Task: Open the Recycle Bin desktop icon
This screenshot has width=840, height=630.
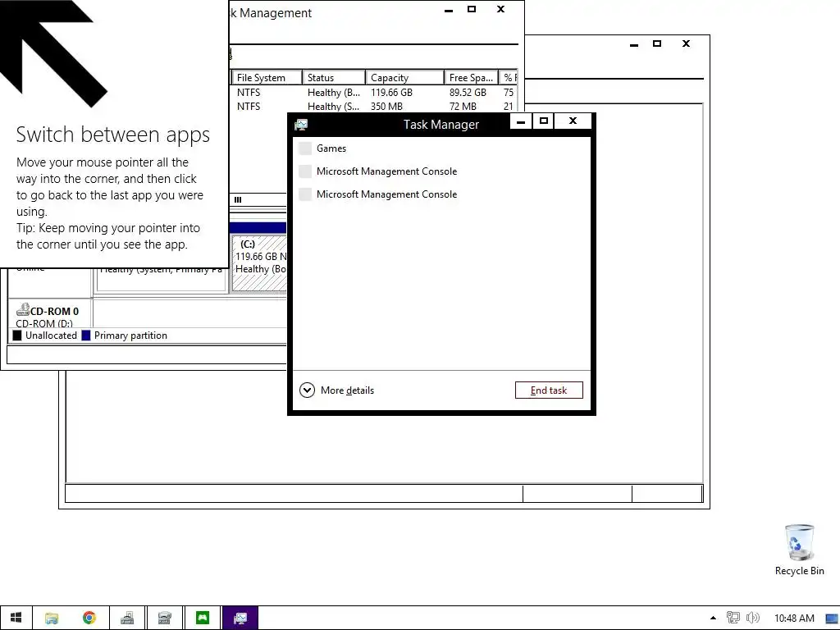Action: 799,550
